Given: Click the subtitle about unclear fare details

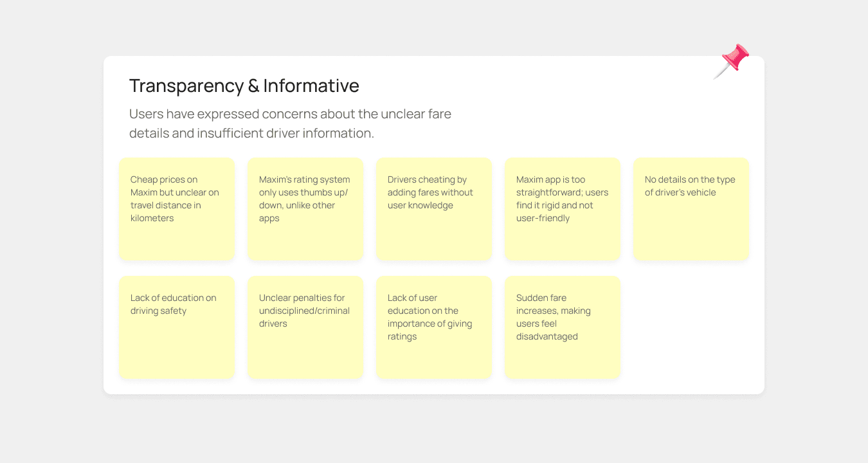Looking at the screenshot, I should point(290,123).
